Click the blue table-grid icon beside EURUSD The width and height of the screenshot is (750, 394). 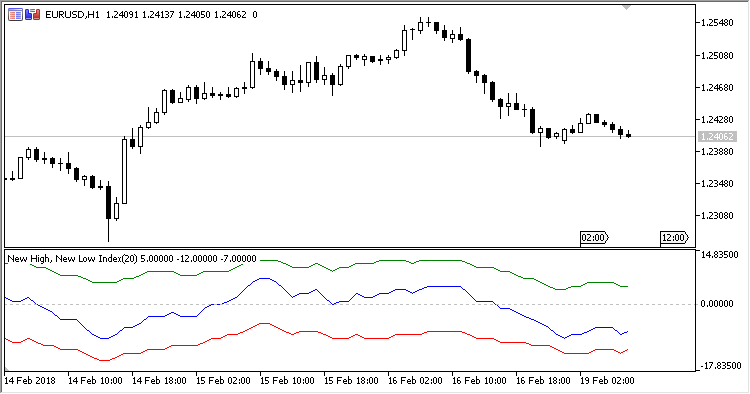coord(15,15)
